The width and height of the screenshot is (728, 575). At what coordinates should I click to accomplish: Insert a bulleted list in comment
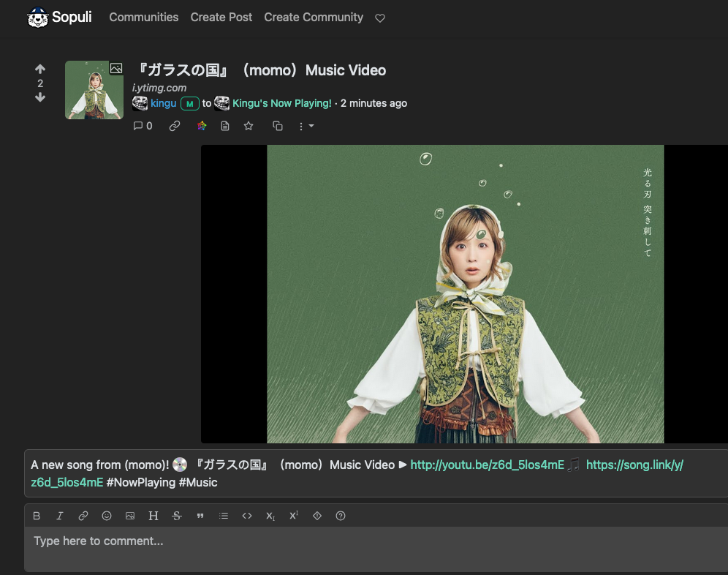(224, 516)
